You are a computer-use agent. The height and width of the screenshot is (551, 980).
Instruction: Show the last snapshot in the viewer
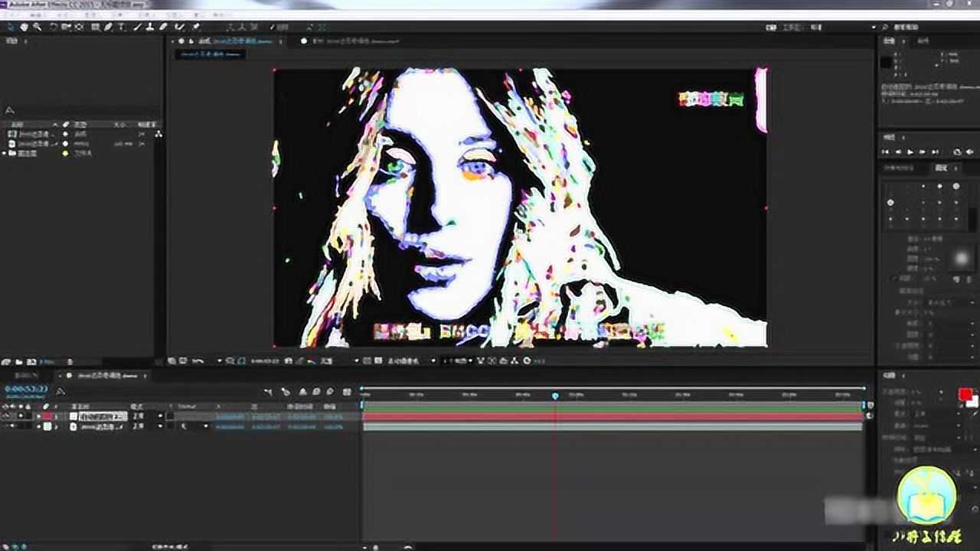click(301, 360)
